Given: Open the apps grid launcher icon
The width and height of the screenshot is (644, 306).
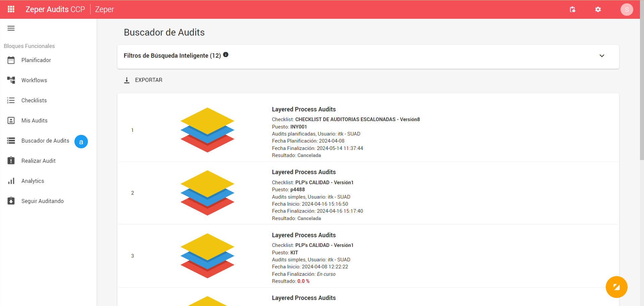Looking at the screenshot, I should [11, 9].
